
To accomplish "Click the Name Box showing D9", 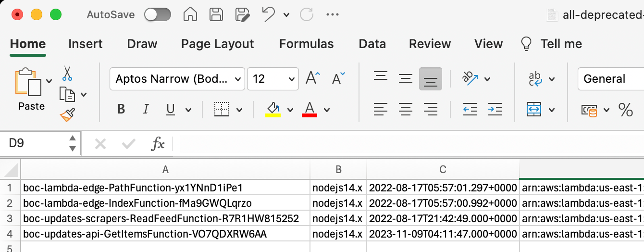I will coord(39,143).
